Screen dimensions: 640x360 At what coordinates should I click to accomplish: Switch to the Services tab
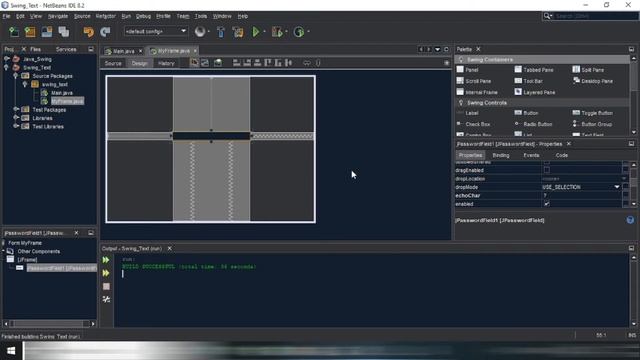tap(66, 49)
